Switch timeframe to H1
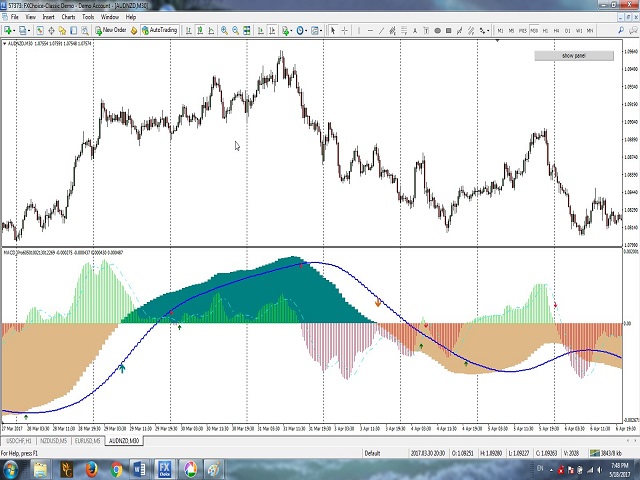The width and height of the screenshot is (640, 480). (x=545, y=31)
